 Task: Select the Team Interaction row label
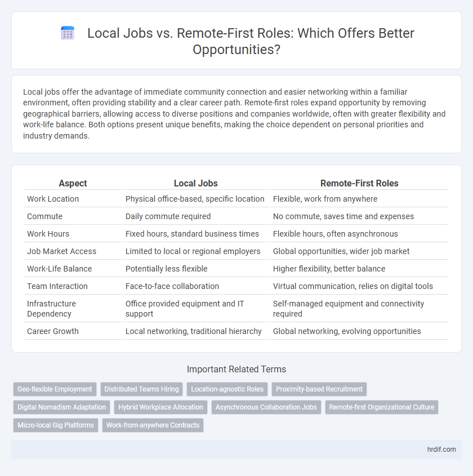click(57, 286)
